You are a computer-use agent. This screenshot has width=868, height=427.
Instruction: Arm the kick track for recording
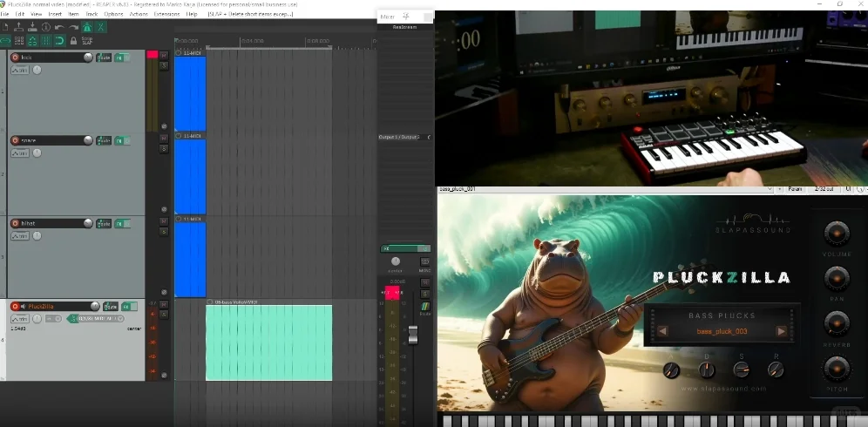[15, 58]
